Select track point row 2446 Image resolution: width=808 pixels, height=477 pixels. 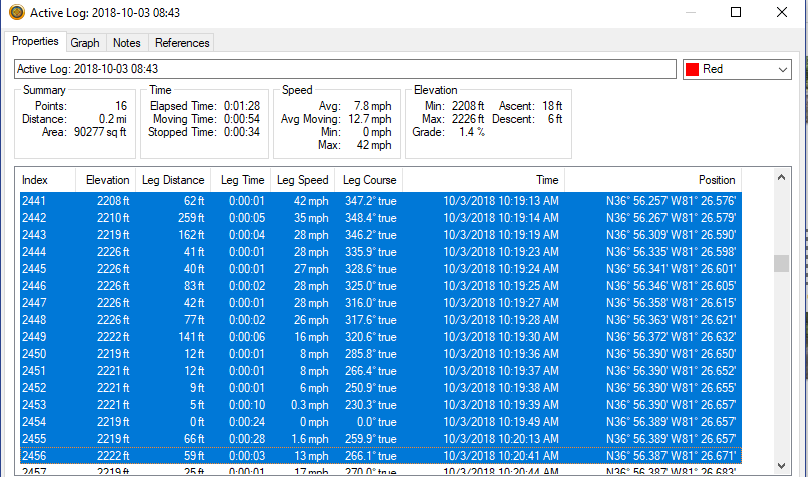tap(381, 286)
